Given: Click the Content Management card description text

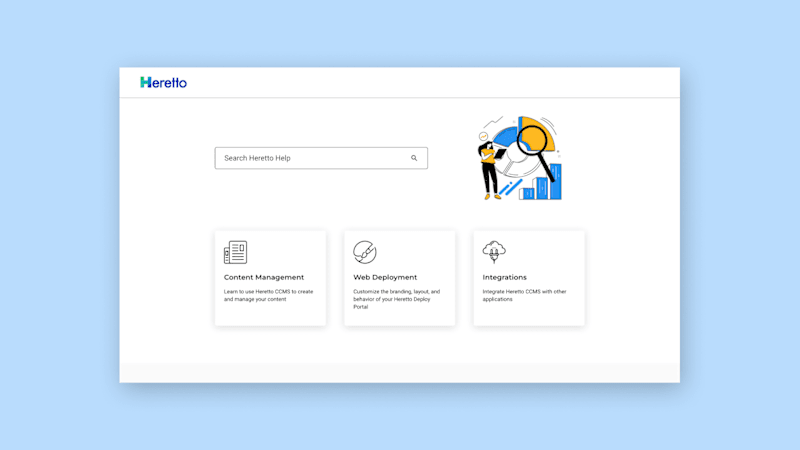Looking at the screenshot, I should [x=268, y=295].
